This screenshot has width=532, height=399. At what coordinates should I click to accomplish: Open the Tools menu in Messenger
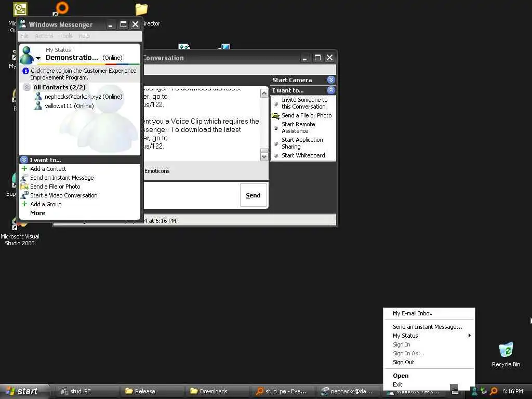tap(66, 36)
